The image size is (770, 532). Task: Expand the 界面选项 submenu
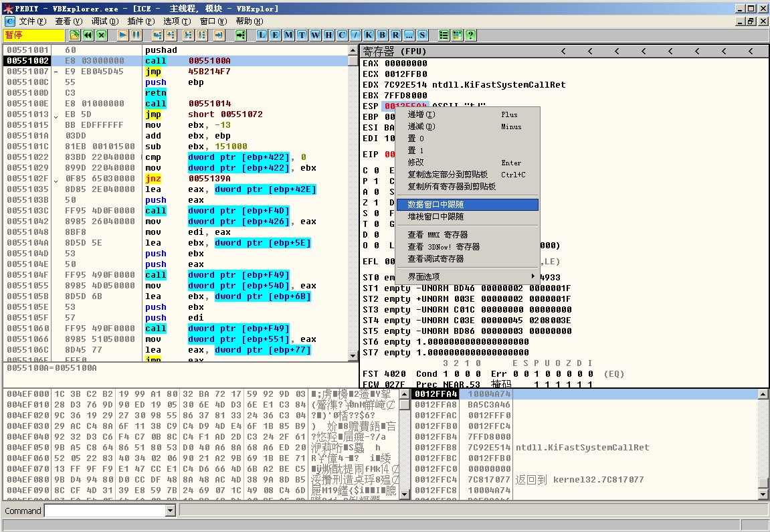468,276
